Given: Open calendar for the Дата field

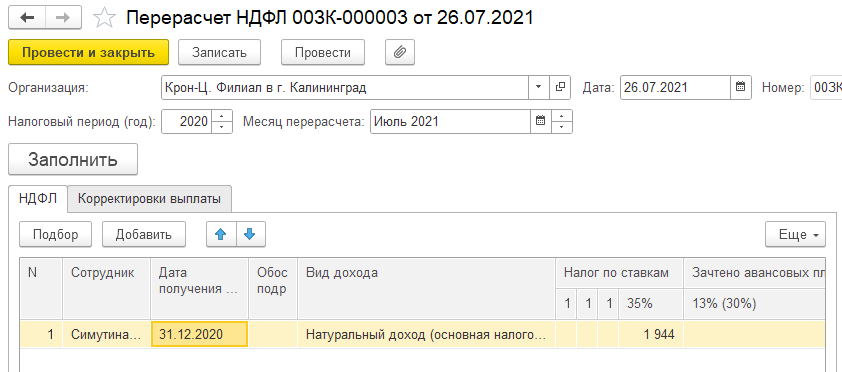Looking at the screenshot, I should 741,87.
